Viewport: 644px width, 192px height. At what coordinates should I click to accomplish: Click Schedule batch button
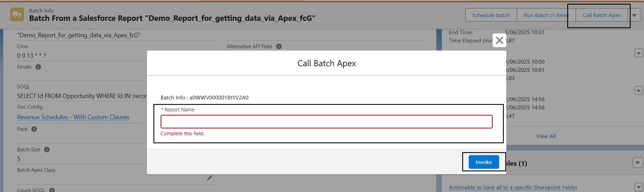click(491, 15)
